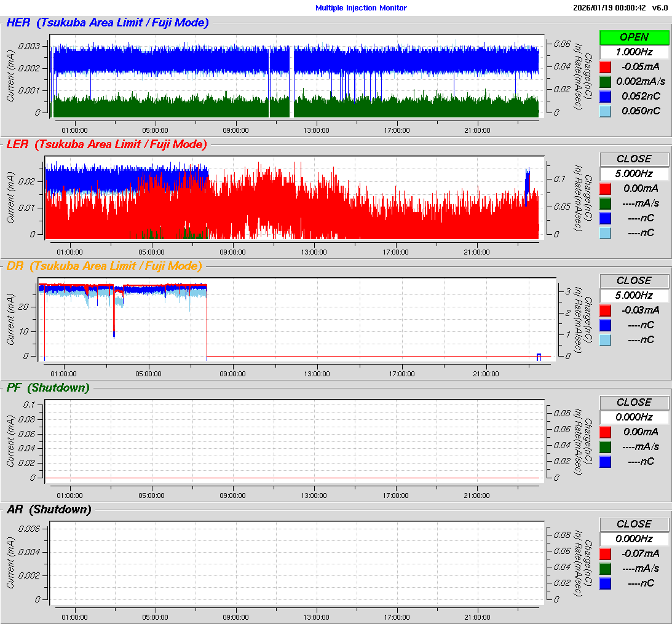Click the LER red swatch beside 0.00mA
The image size is (672, 624).
pyautogui.click(x=605, y=189)
